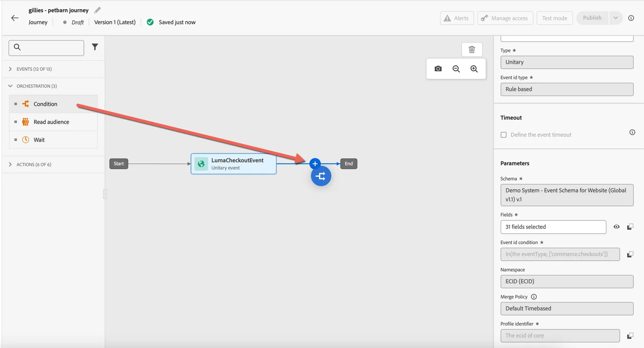Select the Start node on canvas
This screenshot has width=644, height=348.
pyautogui.click(x=119, y=164)
